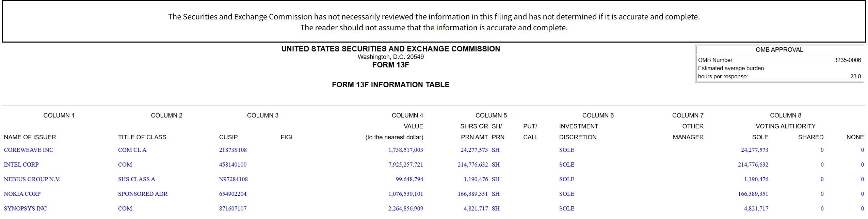Click the Nokia value 1,076,539,101
Screen dimensions: 868x219
tap(405, 194)
